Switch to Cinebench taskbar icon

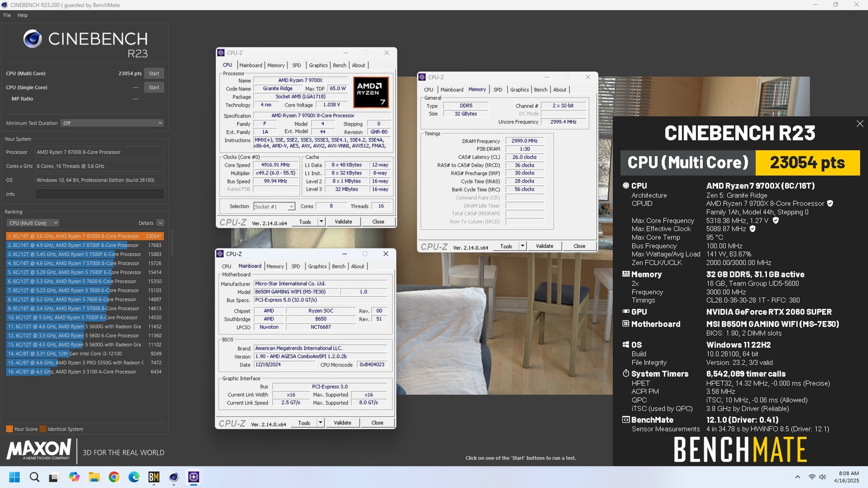click(x=174, y=477)
